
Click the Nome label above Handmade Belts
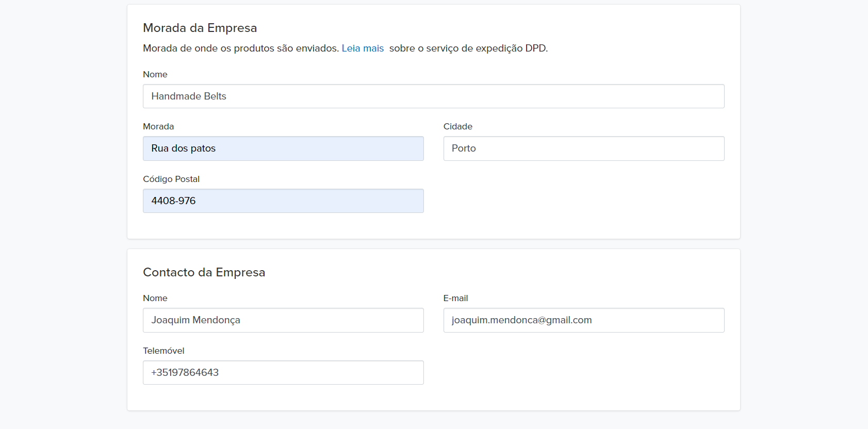pos(155,74)
